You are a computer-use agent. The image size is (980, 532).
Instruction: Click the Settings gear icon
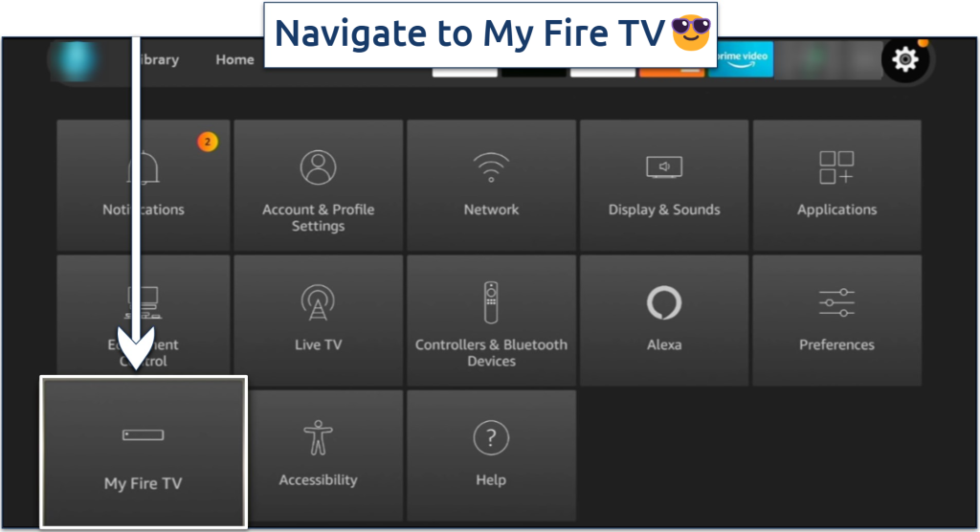(x=905, y=60)
